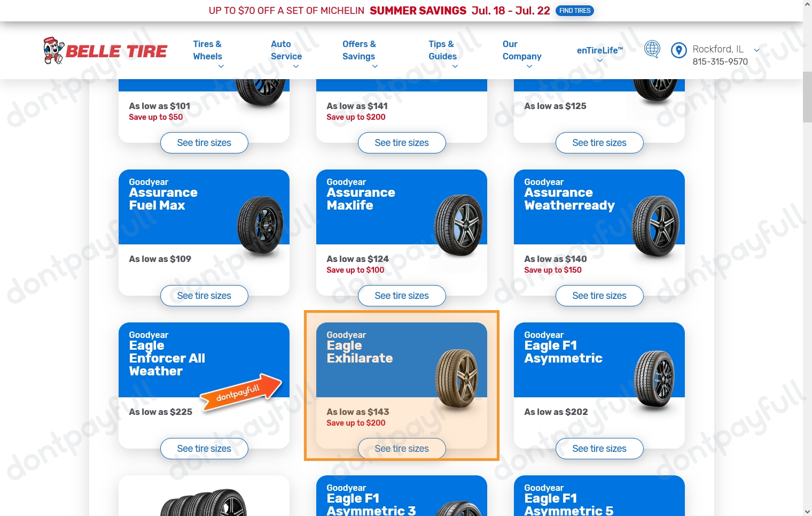Expand the Rockford, IL location dropdown
Image resolution: width=812 pixels, height=516 pixels.
pyautogui.click(x=757, y=50)
